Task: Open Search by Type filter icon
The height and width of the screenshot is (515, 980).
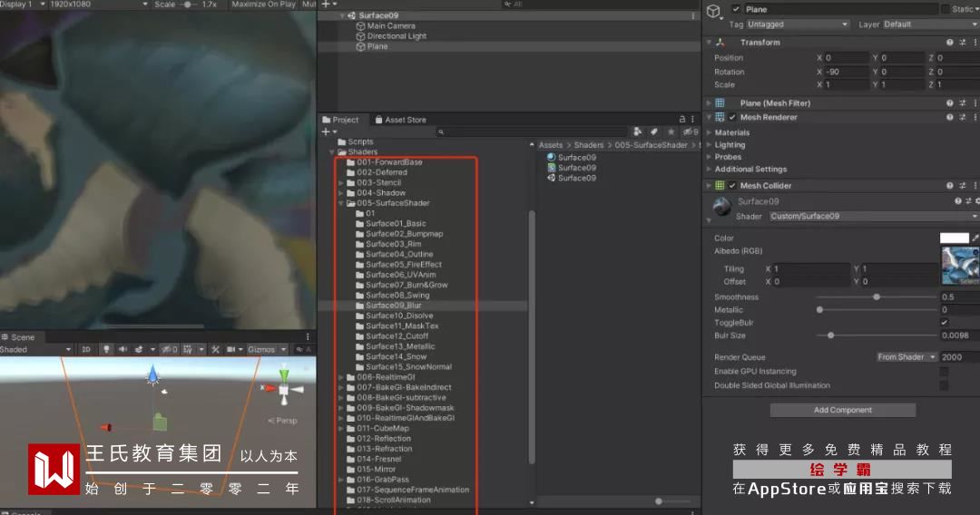Action: click(638, 131)
